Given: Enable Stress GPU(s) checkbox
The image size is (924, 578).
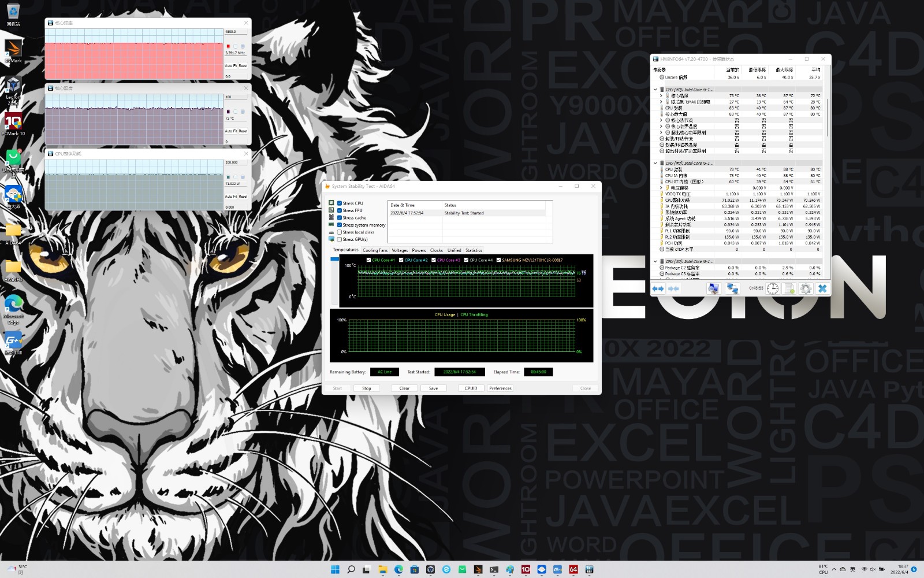Looking at the screenshot, I should click(340, 239).
